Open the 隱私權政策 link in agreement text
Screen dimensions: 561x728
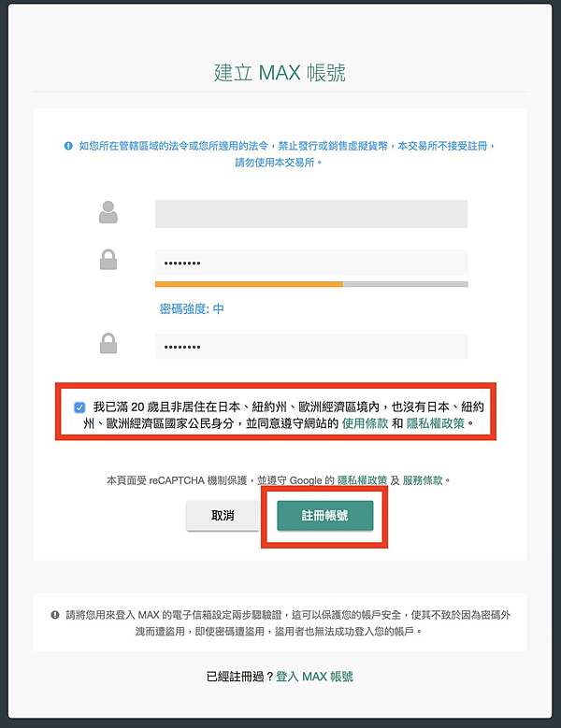click(435, 423)
